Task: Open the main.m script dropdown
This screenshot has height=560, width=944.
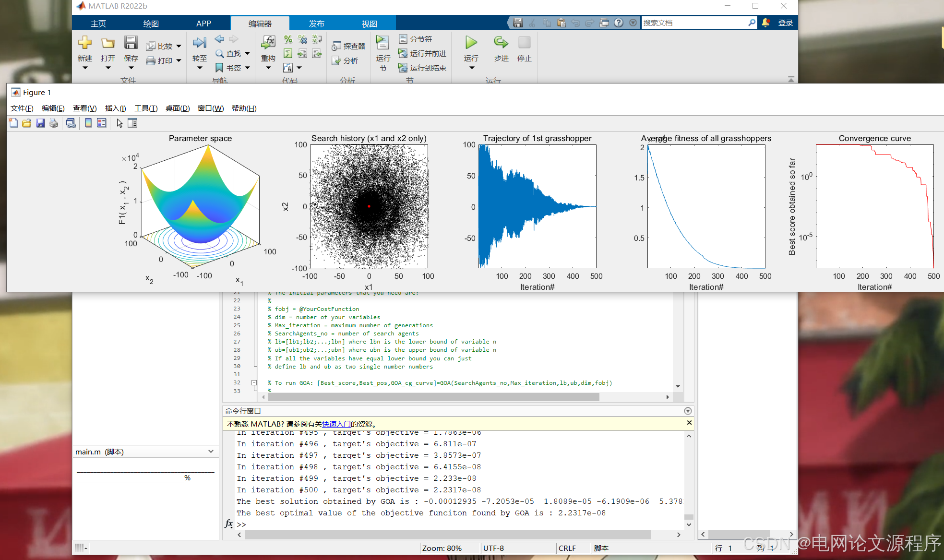Action: coord(210,451)
